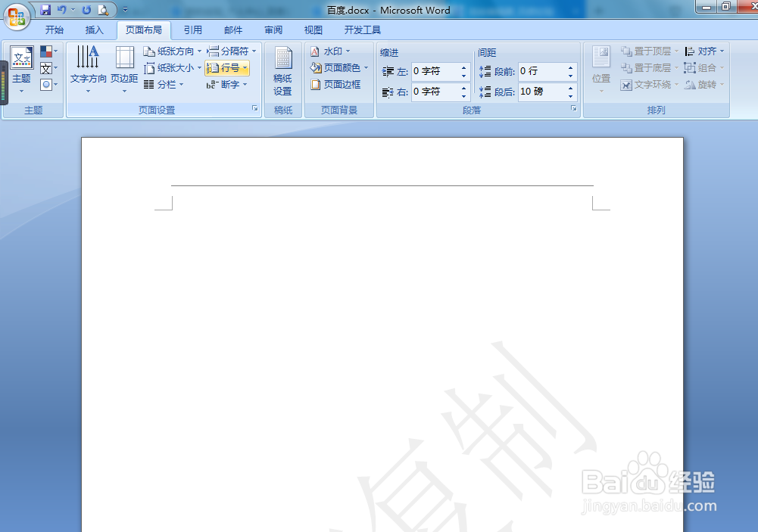Click the 段后 spacing value field

[x=541, y=92]
